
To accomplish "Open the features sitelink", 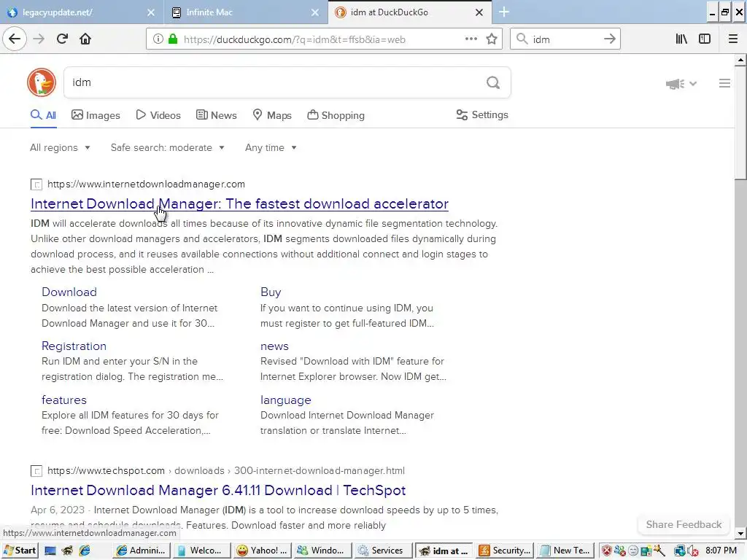I will click(64, 400).
